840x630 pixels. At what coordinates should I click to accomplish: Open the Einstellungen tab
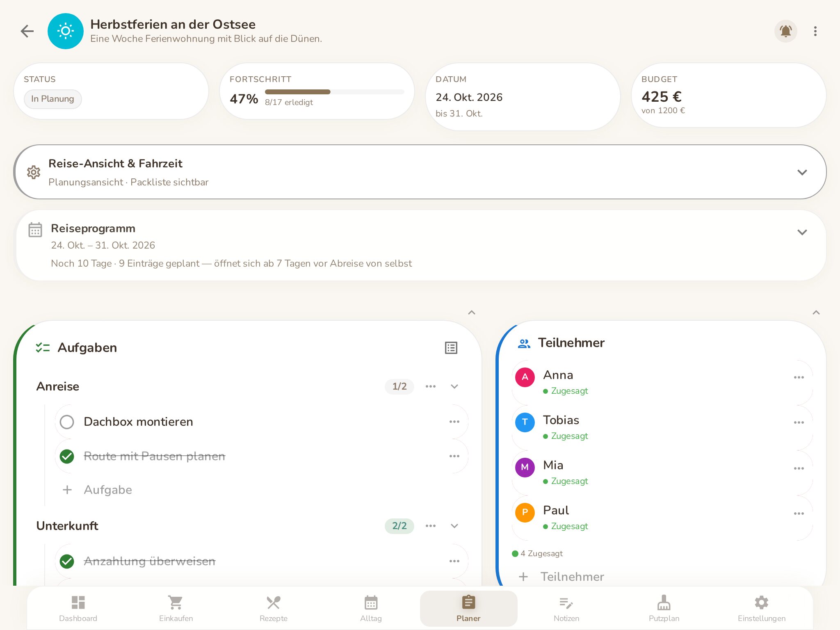(x=761, y=609)
